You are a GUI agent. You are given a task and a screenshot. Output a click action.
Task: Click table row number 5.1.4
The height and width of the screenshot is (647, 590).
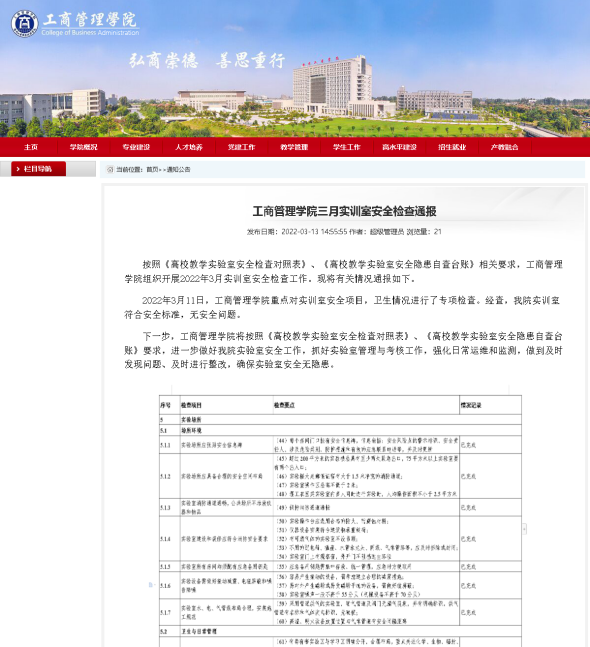pyautogui.click(x=166, y=539)
